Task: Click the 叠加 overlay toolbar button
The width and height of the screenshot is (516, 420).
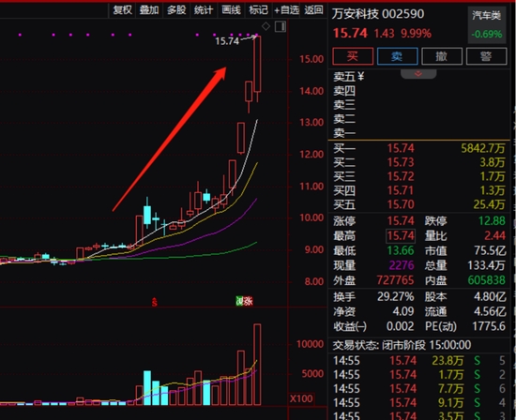Action: tap(149, 10)
